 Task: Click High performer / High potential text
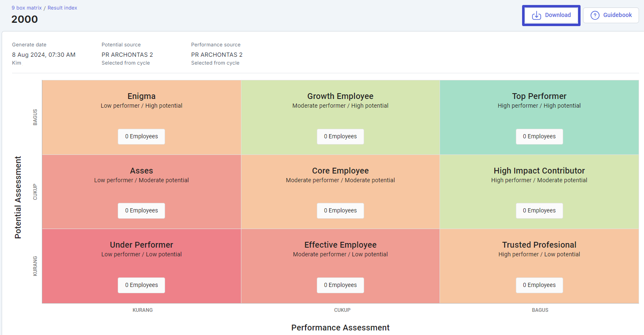(539, 106)
